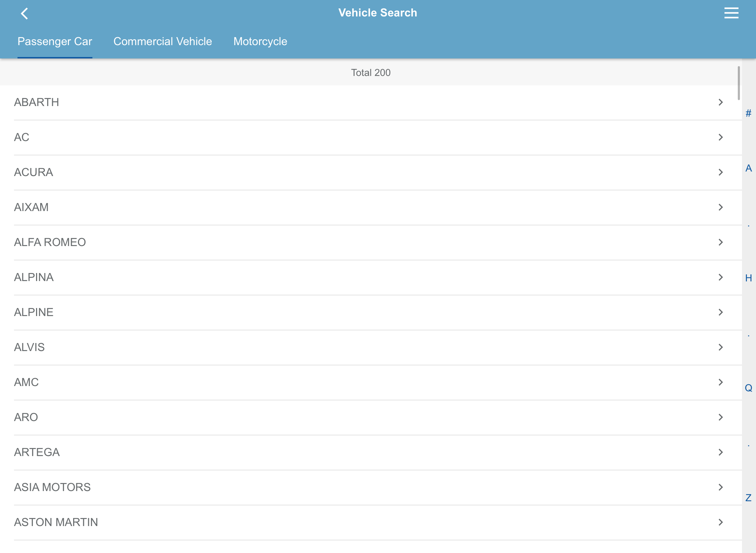This screenshot has width=756, height=553.
Task: Open ALVIS row chevron
Action: [720, 347]
